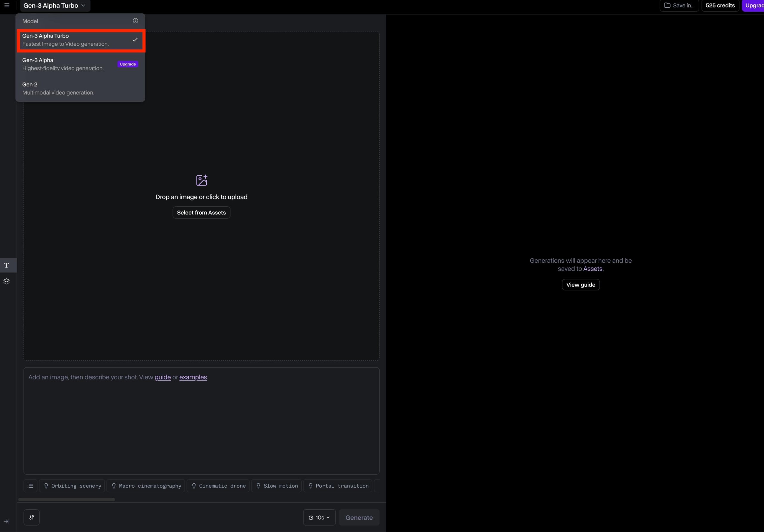
Task: Select Gen-3 Alpha Turbo model option
Action: [80, 40]
